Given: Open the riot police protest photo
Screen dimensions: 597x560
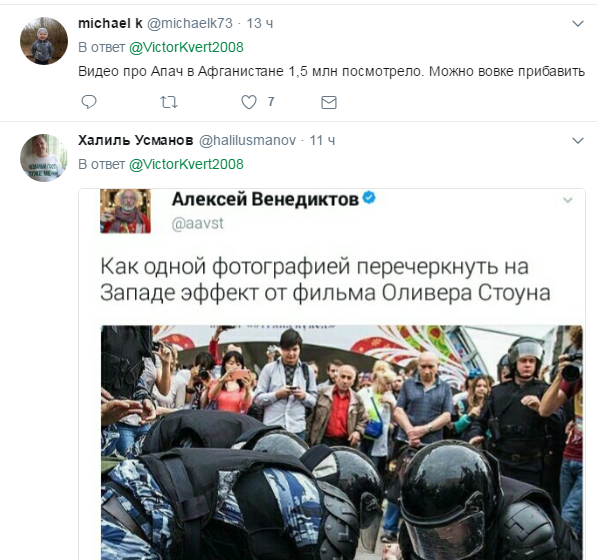Looking at the screenshot, I should click(342, 442).
